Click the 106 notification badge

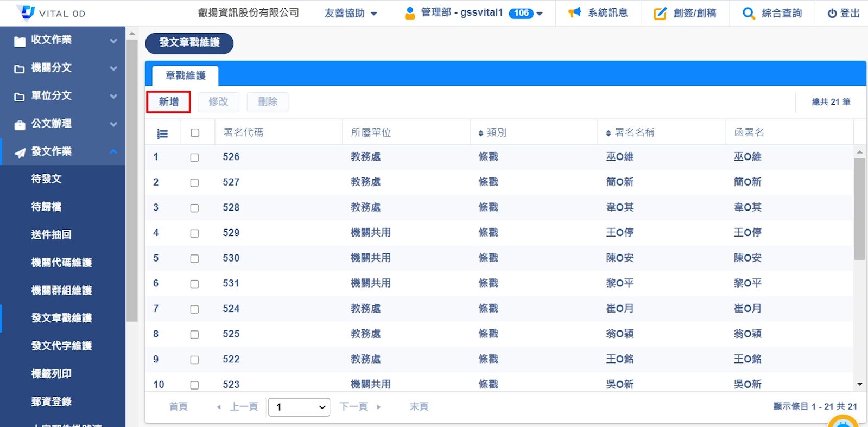click(521, 13)
